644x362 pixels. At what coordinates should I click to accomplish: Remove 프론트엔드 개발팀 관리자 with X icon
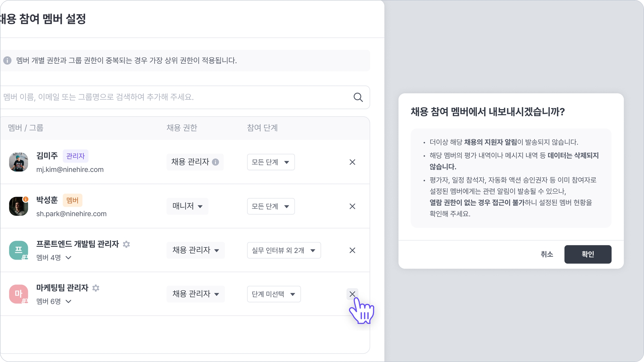(352, 250)
